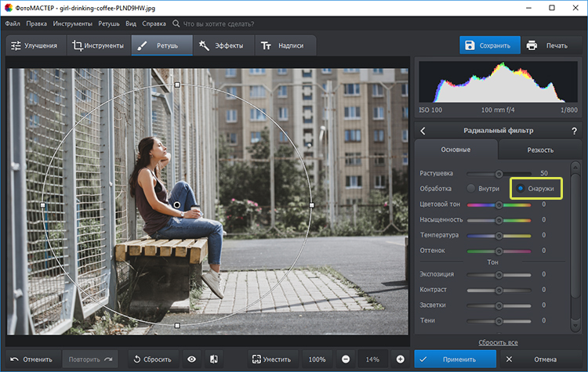Switch to the Резкость tab
The image size is (588, 372).
click(539, 150)
